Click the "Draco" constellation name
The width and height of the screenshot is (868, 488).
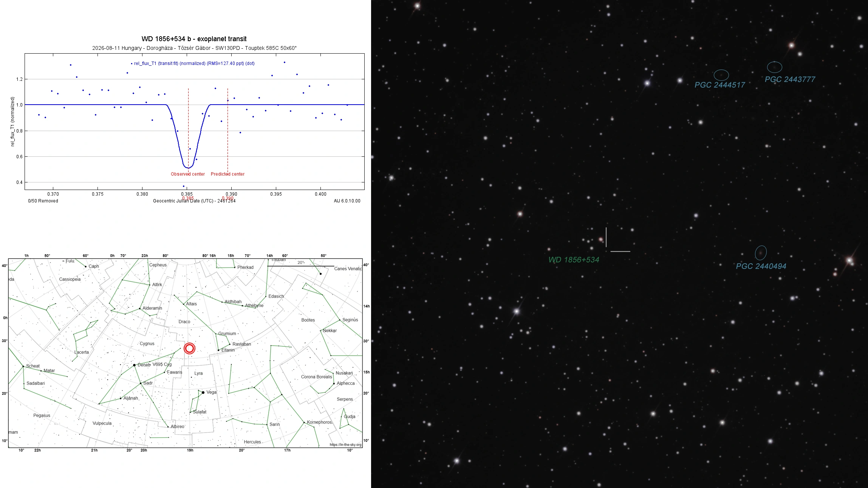(x=184, y=322)
